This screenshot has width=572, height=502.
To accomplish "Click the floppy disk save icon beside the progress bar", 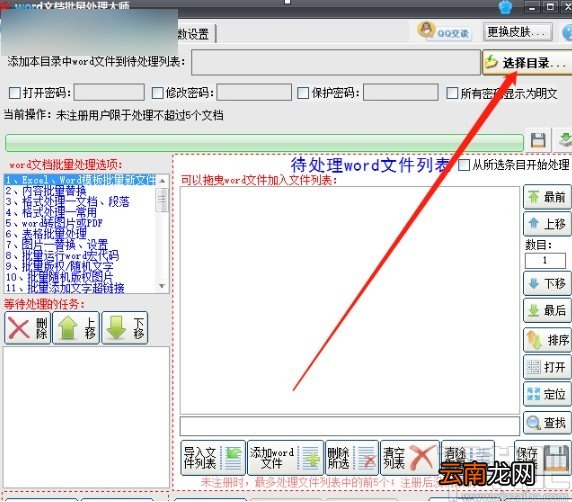I will [538, 140].
